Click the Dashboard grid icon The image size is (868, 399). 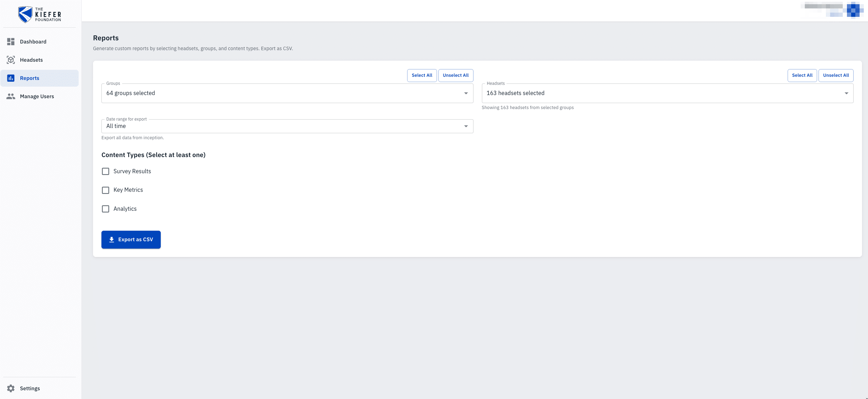(11, 42)
